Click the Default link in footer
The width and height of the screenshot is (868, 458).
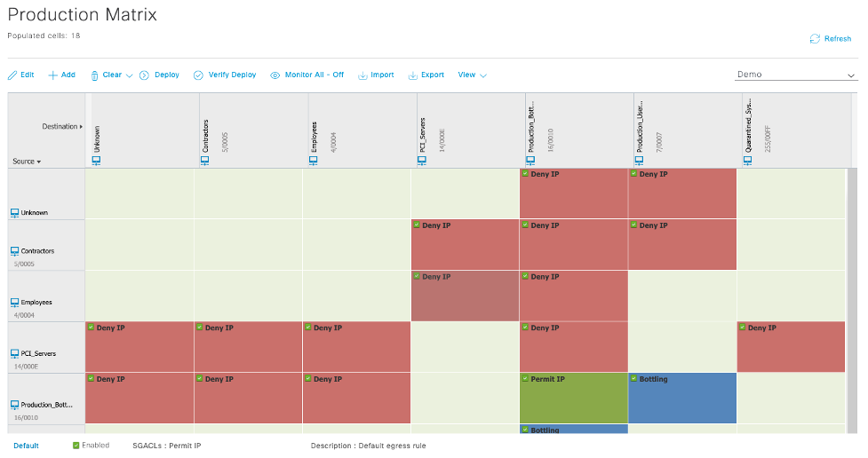pos(26,446)
